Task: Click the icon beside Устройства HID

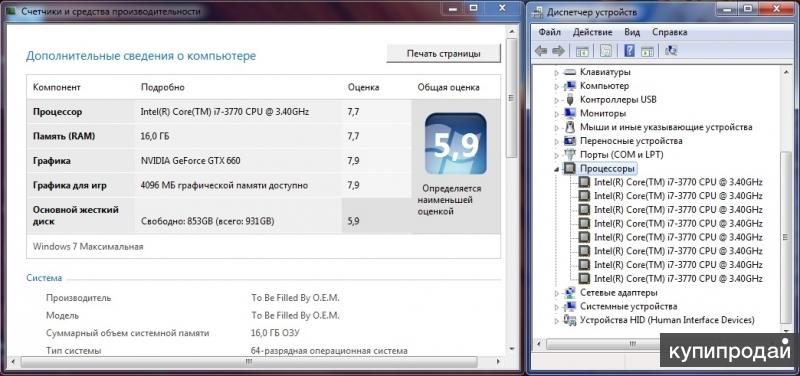Action: [569, 320]
